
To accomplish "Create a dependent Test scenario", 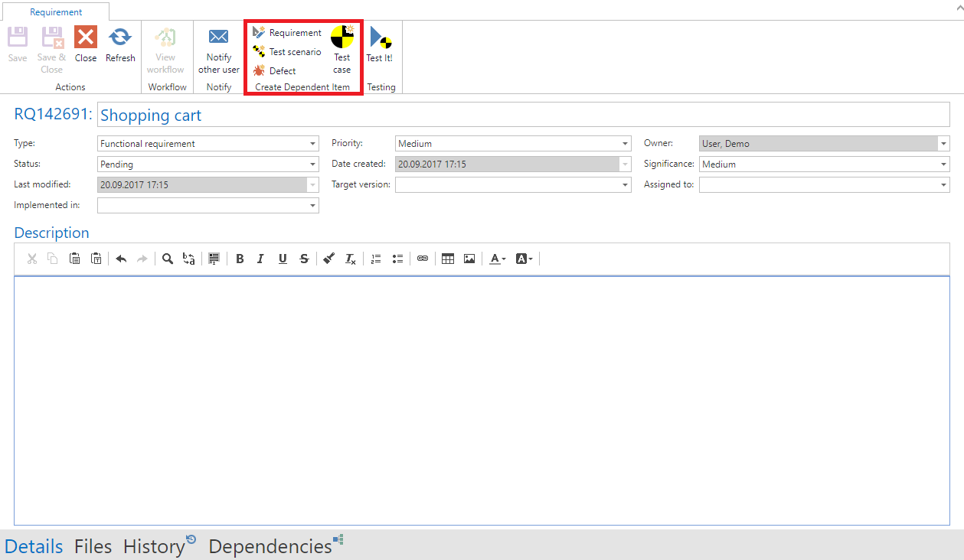I will click(287, 52).
